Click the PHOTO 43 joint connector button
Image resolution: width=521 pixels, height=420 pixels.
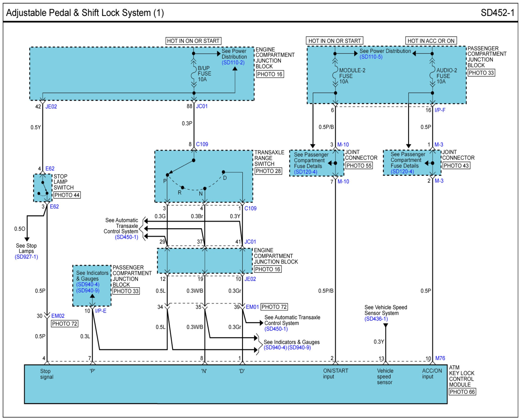coord(456,166)
